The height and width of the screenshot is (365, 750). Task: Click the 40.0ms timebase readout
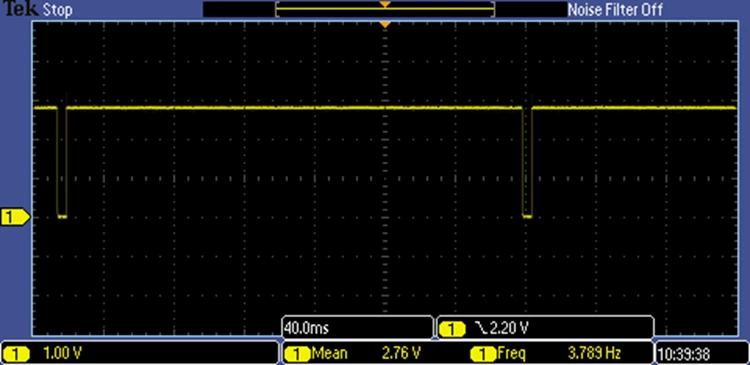point(306,328)
